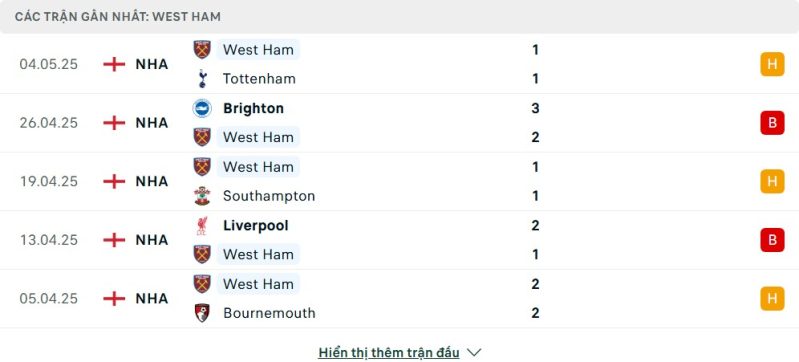Click England flag icon for 05.04.25 match
Screen dimensions: 799x362
(x=114, y=298)
